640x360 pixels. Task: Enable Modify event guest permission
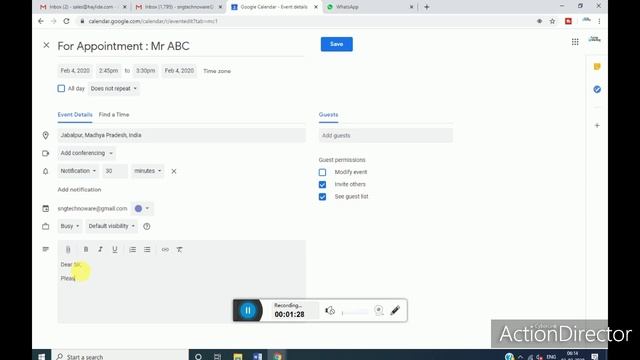[x=322, y=172]
